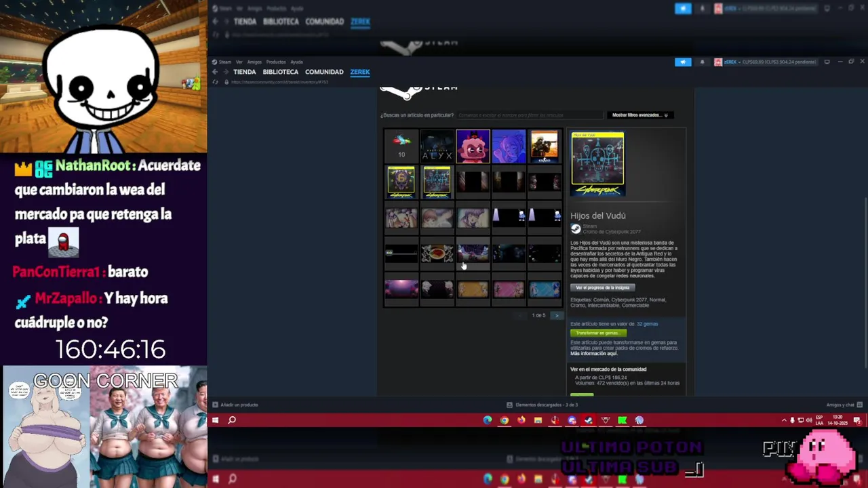Open the BIBLIOTECA tab in front Steam window
Image resolution: width=868 pixels, height=488 pixels.
(281, 72)
